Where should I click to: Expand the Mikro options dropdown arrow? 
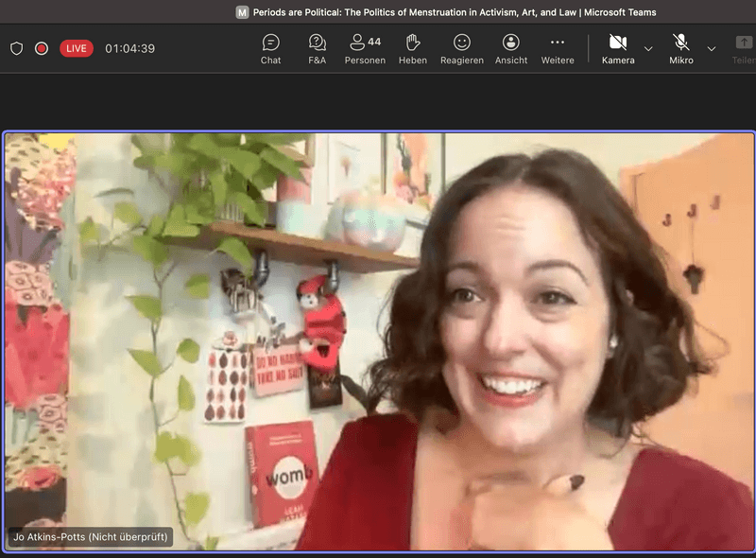(712, 48)
